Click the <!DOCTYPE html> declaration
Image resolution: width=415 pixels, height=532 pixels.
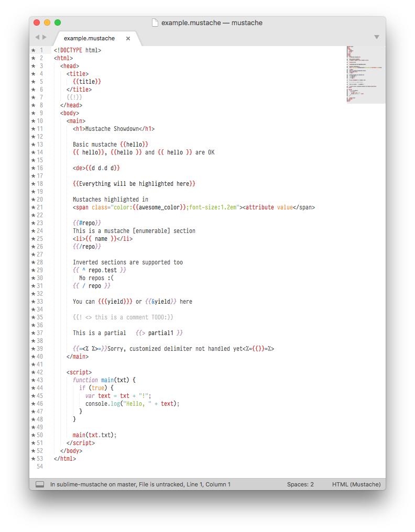coord(78,50)
